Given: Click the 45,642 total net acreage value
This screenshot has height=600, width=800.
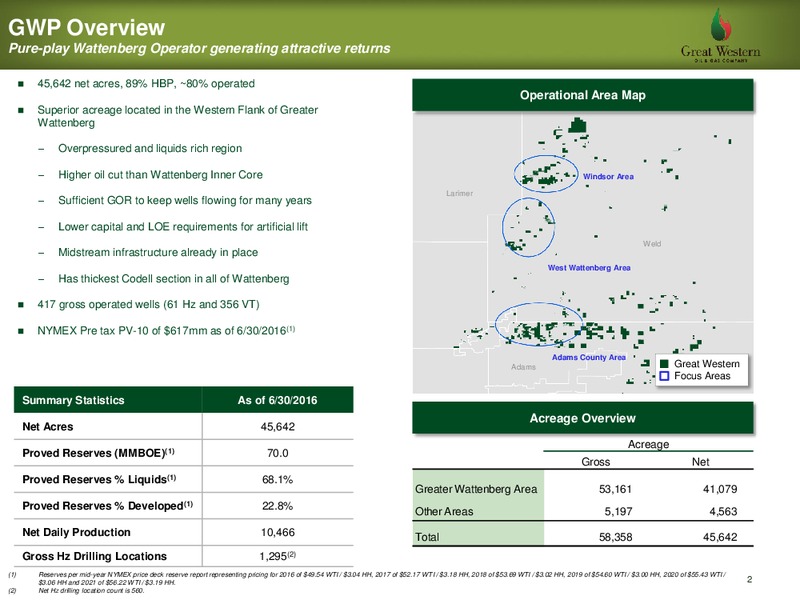Looking at the screenshot, I should point(720,537).
